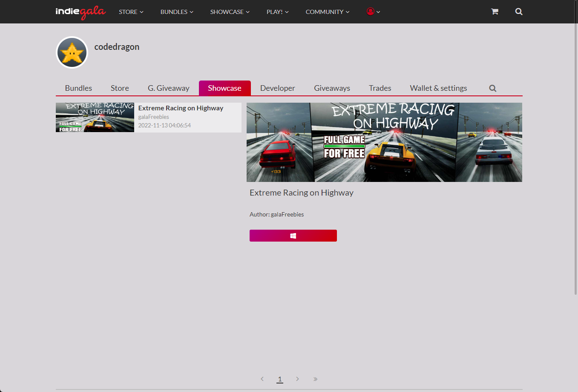Open the shopping cart icon

coord(495,12)
